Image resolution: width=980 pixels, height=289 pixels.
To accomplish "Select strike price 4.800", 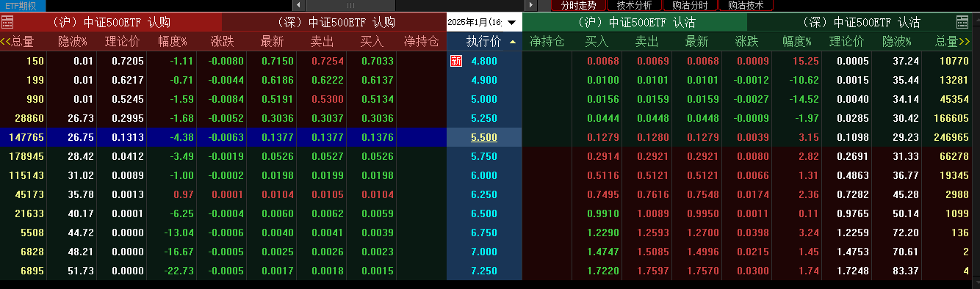I will pos(483,61).
